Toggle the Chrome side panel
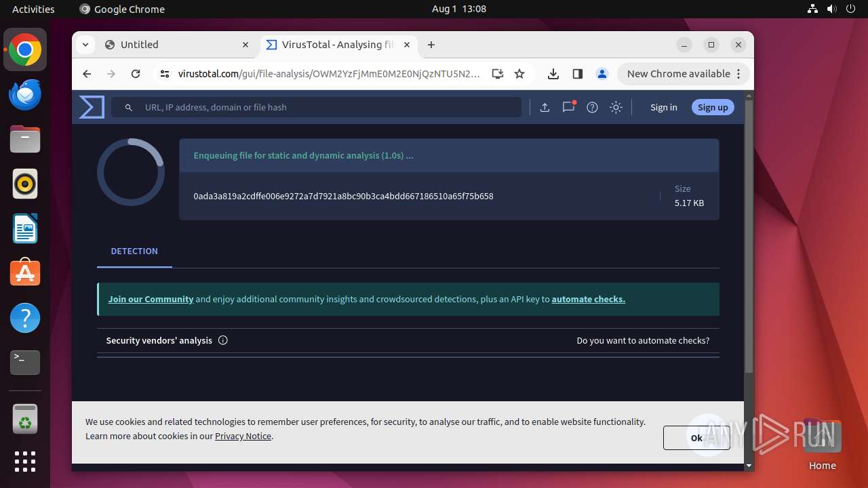 (x=578, y=74)
